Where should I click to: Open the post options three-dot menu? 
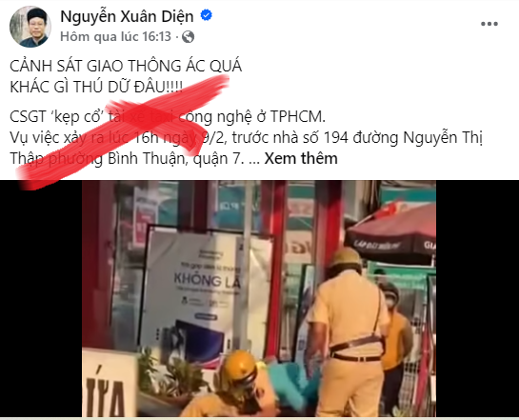tap(489, 24)
